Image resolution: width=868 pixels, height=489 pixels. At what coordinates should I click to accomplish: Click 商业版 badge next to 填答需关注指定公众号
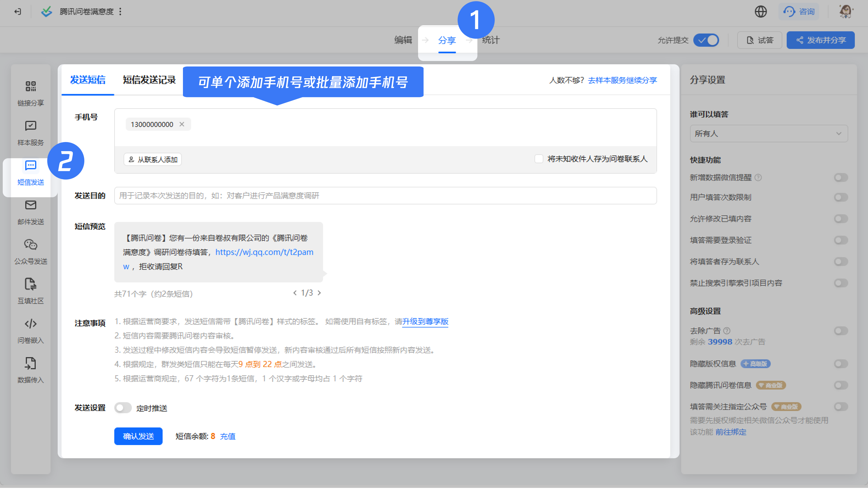tap(786, 407)
